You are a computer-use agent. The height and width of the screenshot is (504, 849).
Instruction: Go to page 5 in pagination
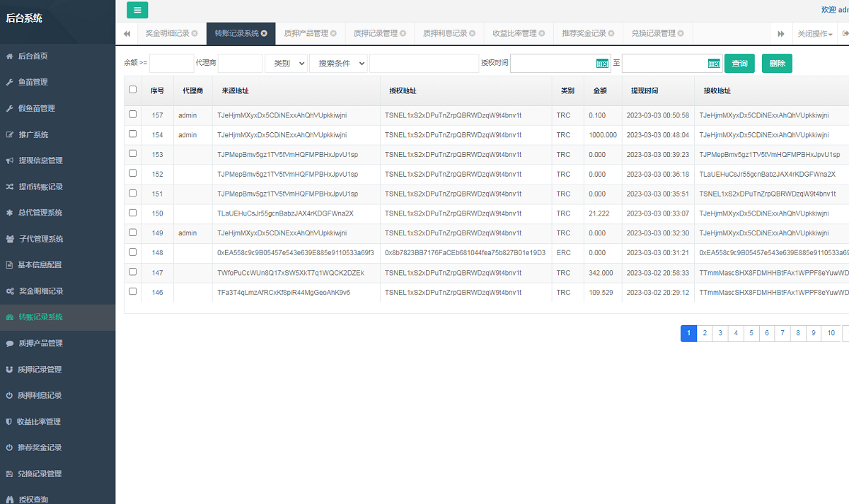coord(751,334)
